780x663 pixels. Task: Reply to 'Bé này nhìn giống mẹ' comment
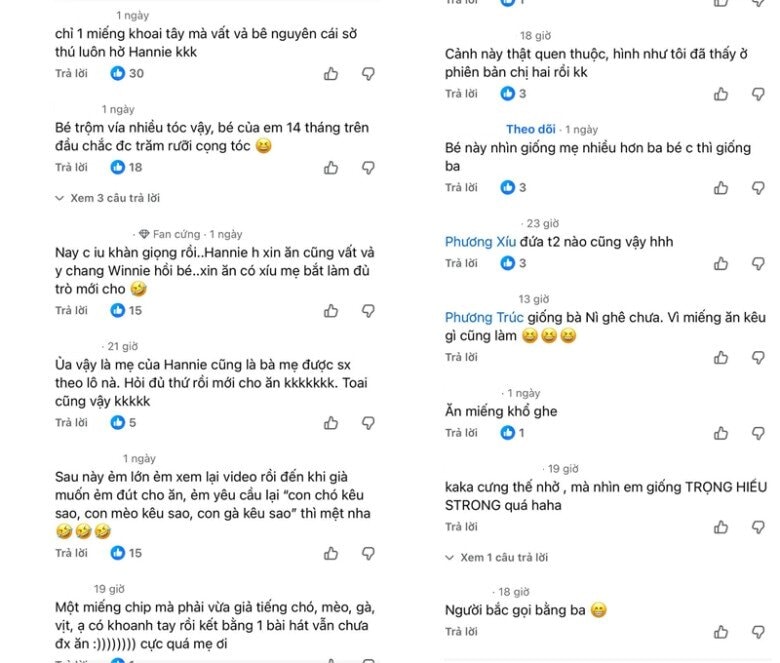pos(461,188)
